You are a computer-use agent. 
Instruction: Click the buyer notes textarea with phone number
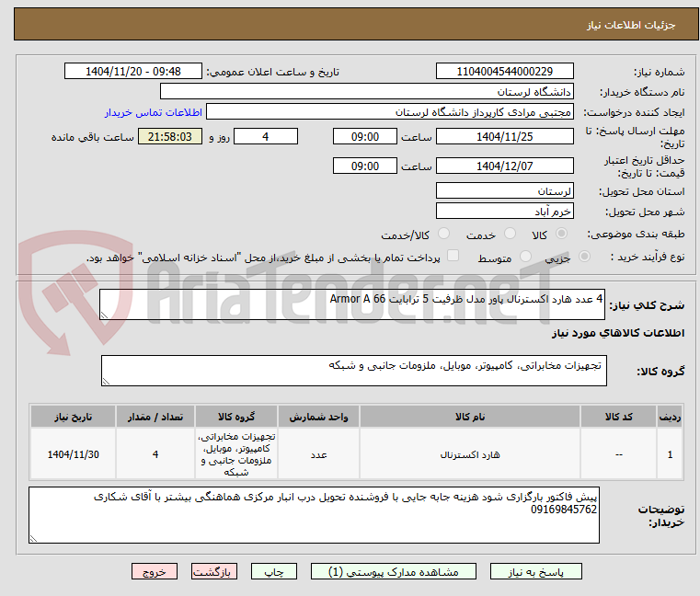coord(314,515)
